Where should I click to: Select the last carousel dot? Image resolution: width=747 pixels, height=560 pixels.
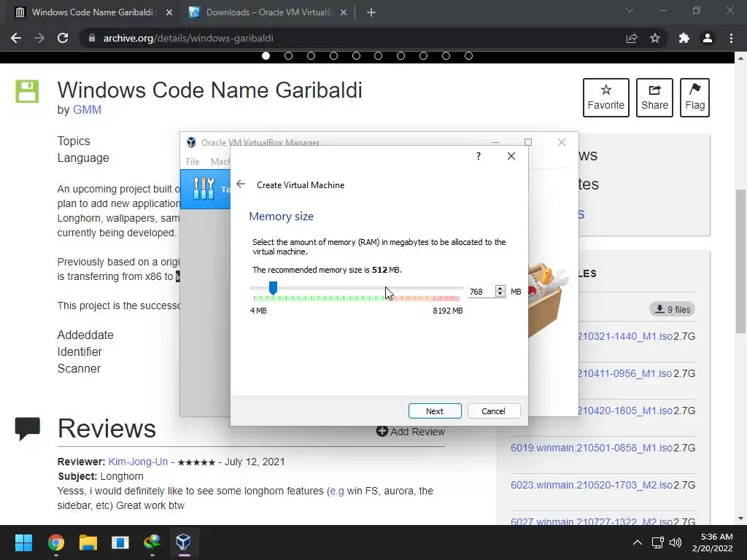[468, 55]
